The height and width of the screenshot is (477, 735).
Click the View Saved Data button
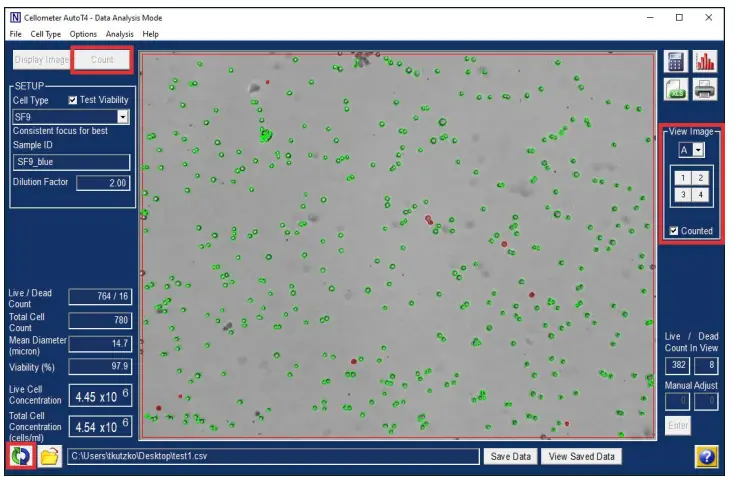(x=581, y=456)
